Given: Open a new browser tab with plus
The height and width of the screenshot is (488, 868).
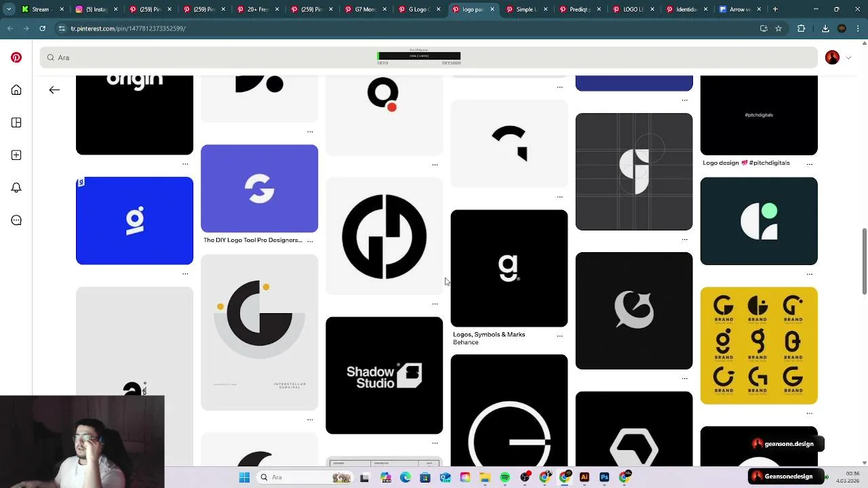Looking at the screenshot, I should click(775, 9).
